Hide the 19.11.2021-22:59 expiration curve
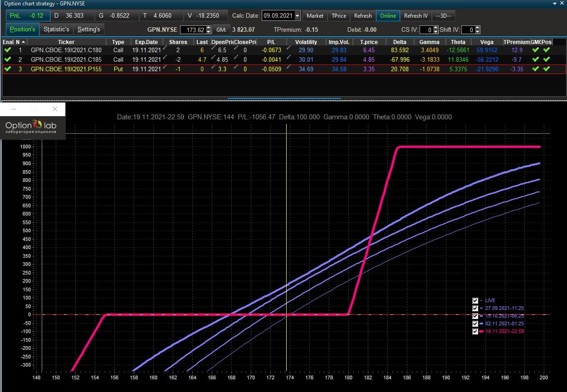Image resolution: width=567 pixels, height=392 pixels. coord(475,331)
